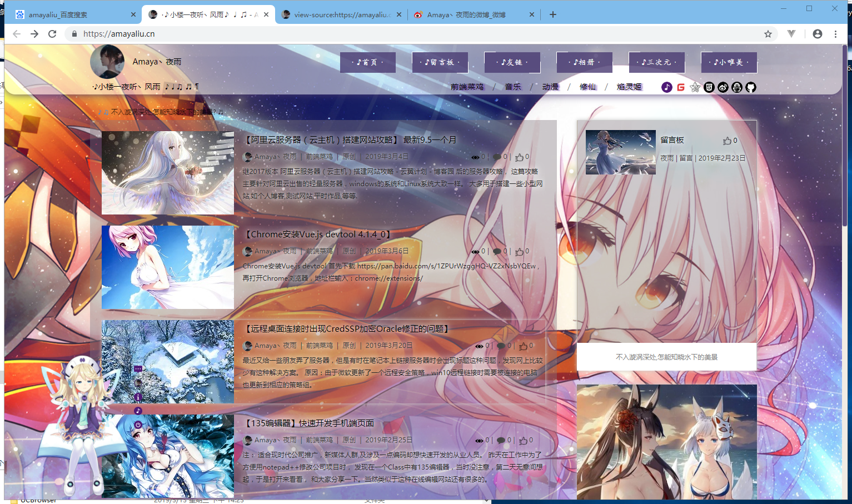Image resolution: width=852 pixels, height=504 pixels.
Task: Like the 135编辑器 post with thumbs-up
Action: [x=523, y=441]
